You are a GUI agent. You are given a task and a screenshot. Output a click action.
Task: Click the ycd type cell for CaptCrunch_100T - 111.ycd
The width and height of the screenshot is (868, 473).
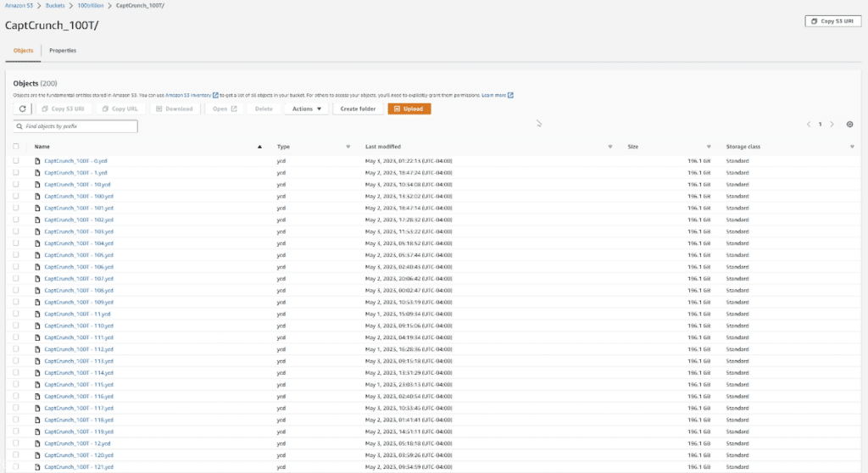(281, 337)
